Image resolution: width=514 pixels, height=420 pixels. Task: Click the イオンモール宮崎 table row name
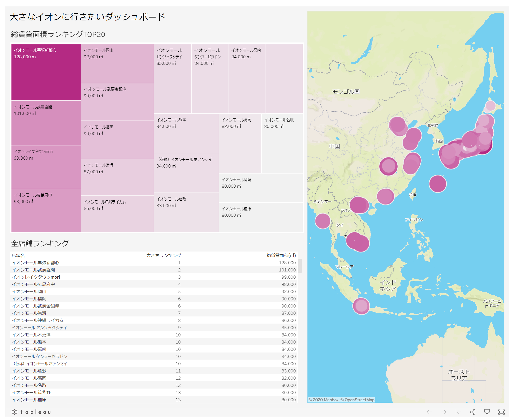29,349
